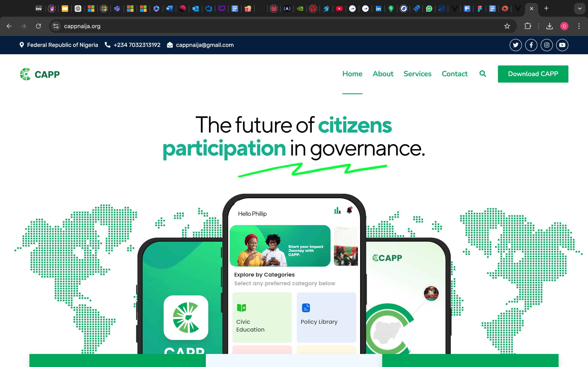588x367 pixels.
Task: Click the website search magnifier icon
Action: pyautogui.click(x=483, y=74)
